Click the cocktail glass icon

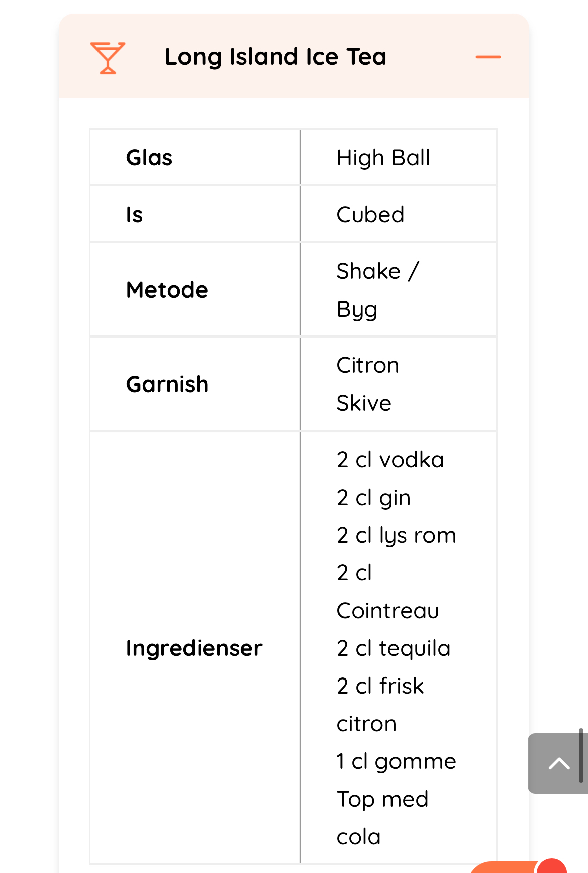pos(108,58)
